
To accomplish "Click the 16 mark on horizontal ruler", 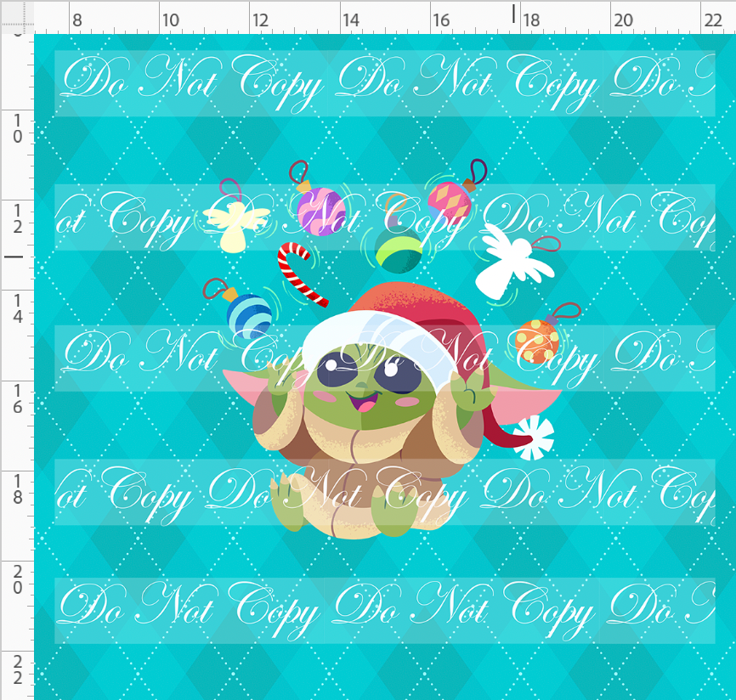I will pyautogui.click(x=441, y=20).
